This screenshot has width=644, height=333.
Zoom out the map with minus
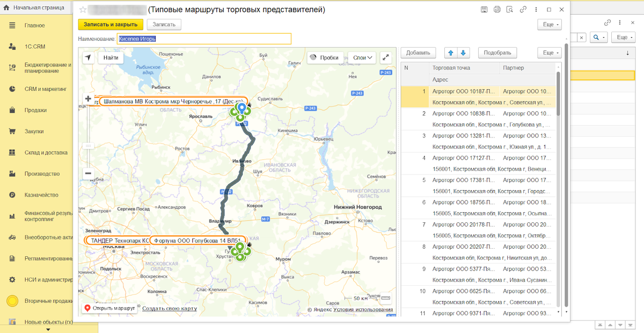click(88, 173)
